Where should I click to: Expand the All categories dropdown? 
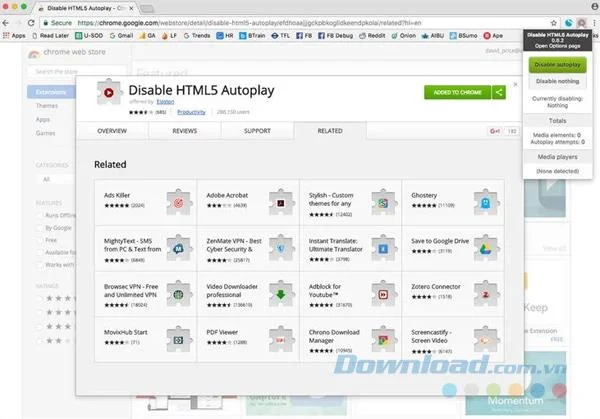(x=55, y=179)
